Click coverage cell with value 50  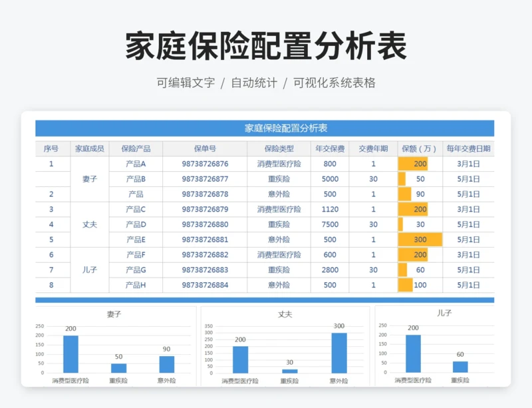(420, 179)
